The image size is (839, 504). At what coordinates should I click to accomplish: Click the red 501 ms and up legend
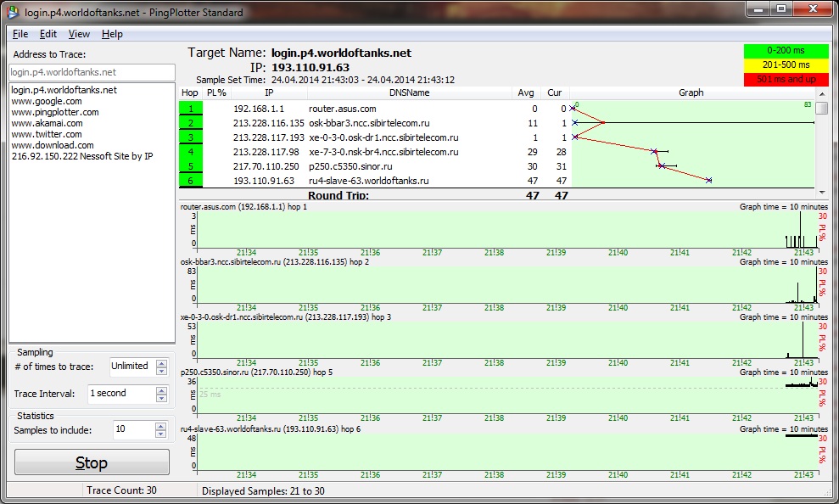pyautogui.click(x=786, y=79)
